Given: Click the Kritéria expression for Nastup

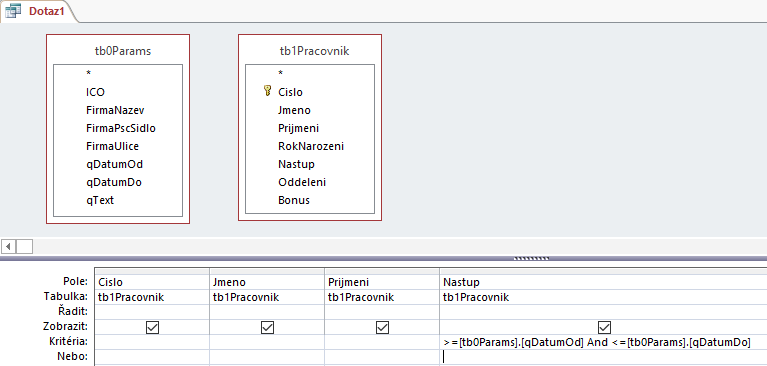Looking at the screenshot, I should 597,343.
